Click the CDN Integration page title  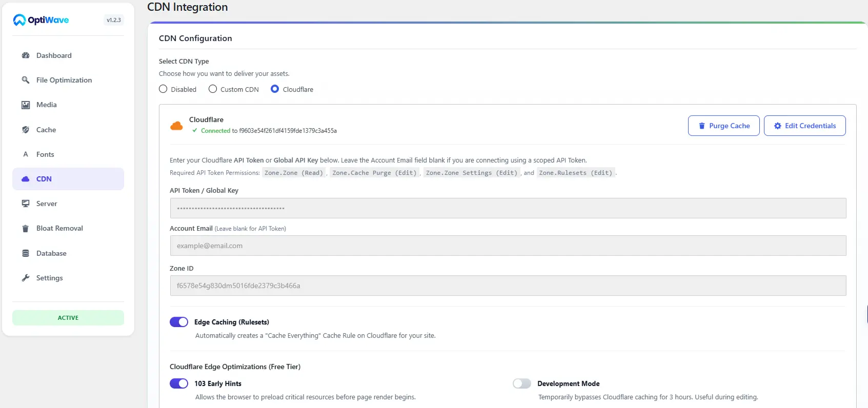pos(188,7)
